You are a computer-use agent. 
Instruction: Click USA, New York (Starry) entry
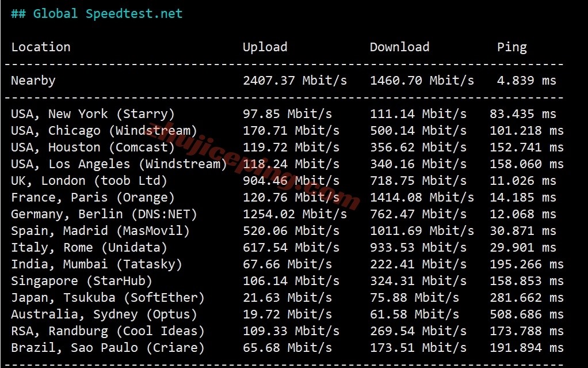(93, 114)
